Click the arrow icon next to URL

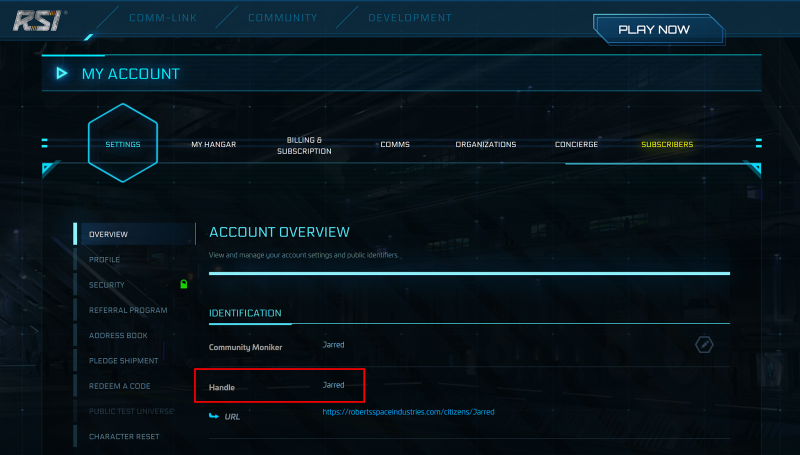pyautogui.click(x=214, y=415)
